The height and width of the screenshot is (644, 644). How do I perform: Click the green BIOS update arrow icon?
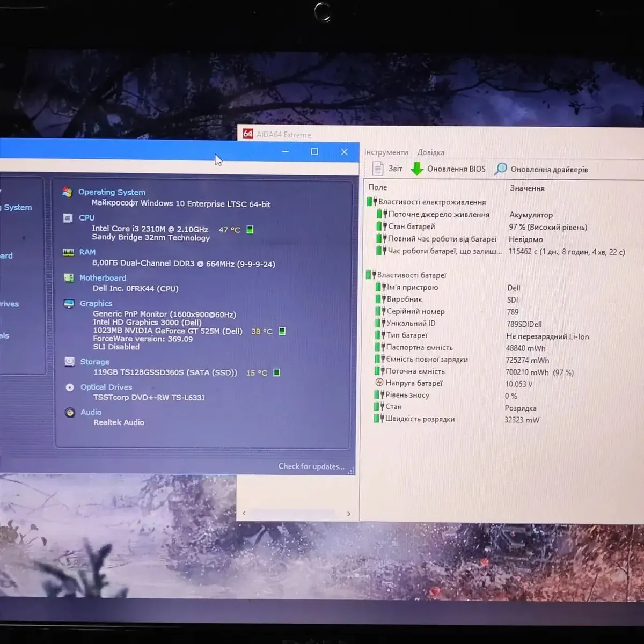pyautogui.click(x=417, y=169)
